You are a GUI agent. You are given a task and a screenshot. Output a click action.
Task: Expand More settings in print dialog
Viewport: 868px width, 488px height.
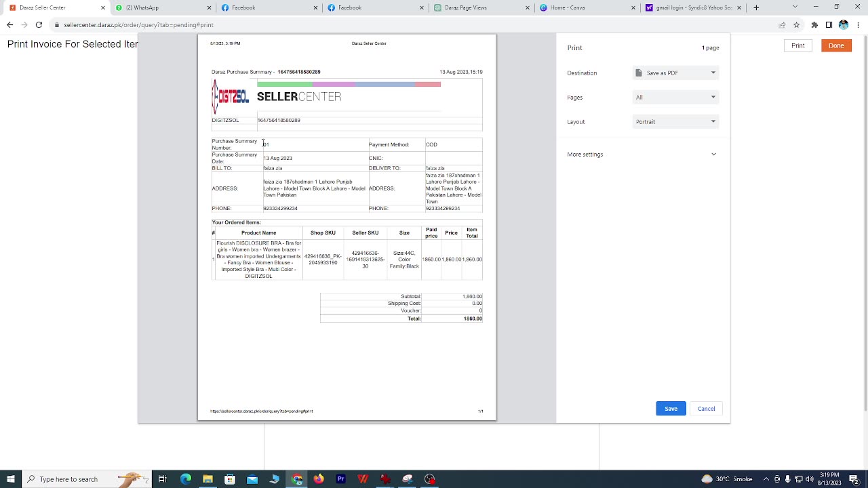pos(642,155)
